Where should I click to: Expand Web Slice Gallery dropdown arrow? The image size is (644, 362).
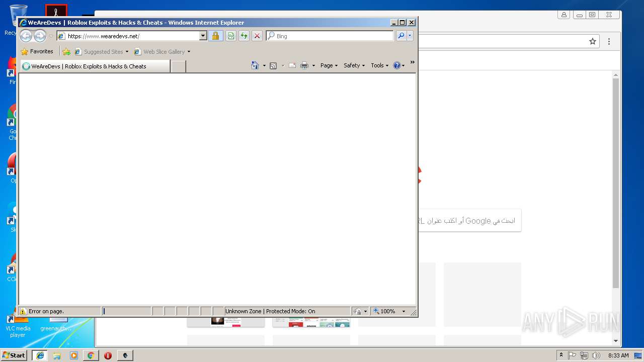click(x=189, y=52)
